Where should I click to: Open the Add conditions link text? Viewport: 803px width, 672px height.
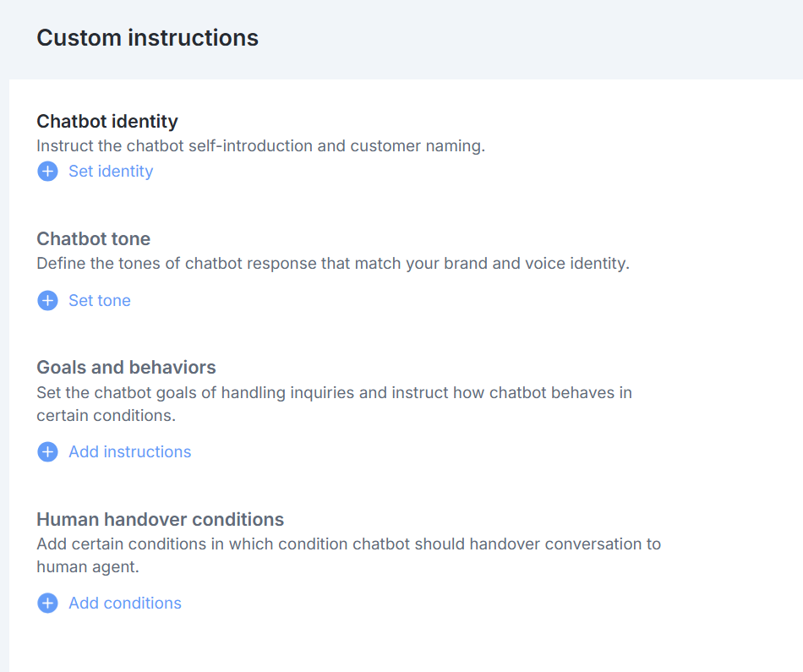tap(125, 604)
